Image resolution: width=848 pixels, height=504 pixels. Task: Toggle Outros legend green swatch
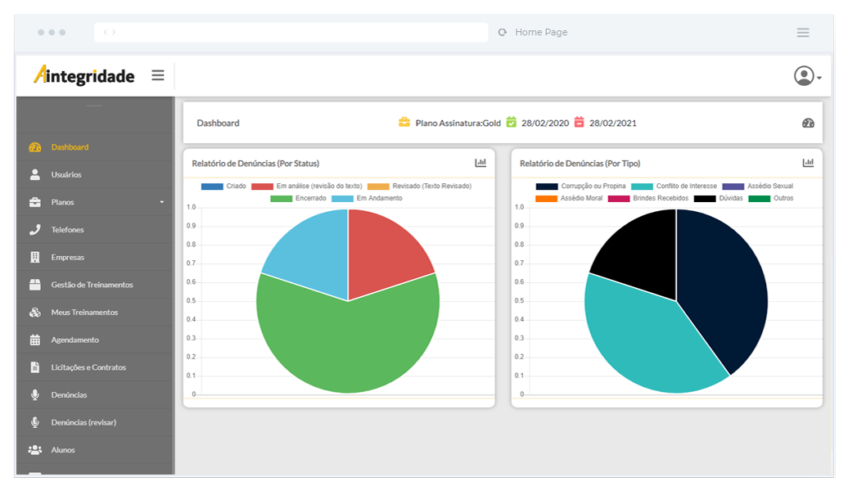(x=760, y=199)
